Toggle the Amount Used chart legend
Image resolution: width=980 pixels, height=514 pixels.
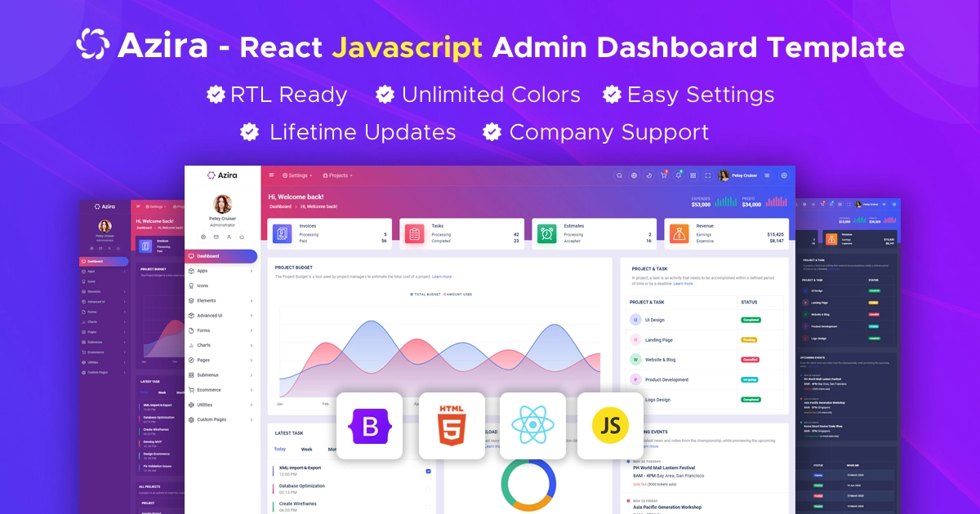[x=457, y=294]
